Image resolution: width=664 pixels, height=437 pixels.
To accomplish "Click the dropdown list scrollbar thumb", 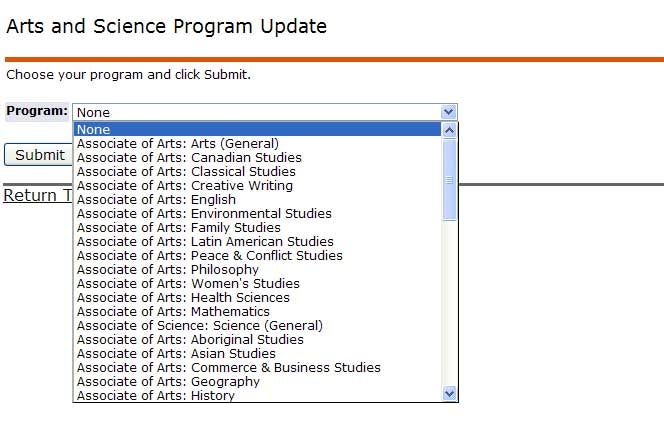I will tap(449, 180).
